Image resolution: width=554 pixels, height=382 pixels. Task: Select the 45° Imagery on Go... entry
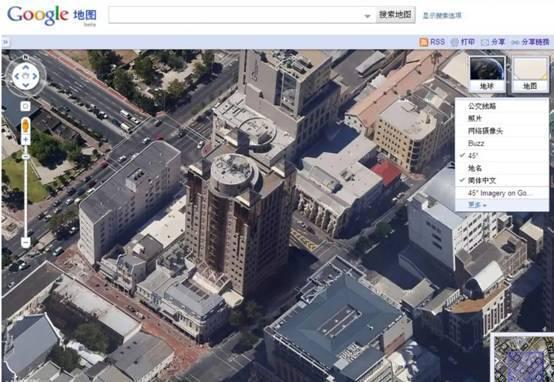[502, 193]
